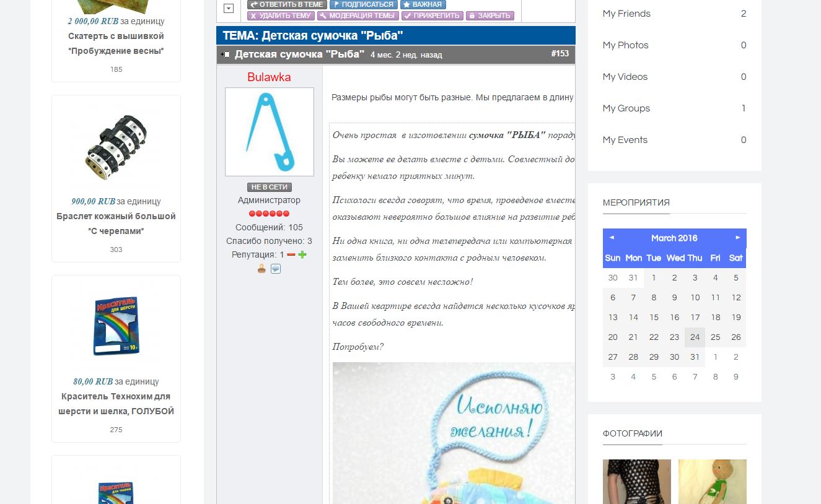Image resolution: width=821 pixels, height=504 pixels.
Task: Click the 'March 2016' calendar header
Action: pos(674,238)
